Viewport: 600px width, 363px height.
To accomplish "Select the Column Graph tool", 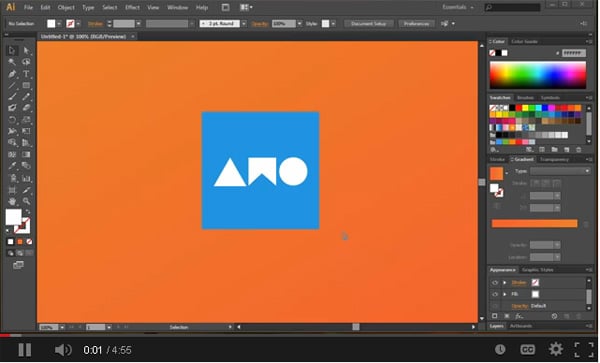I will (26, 178).
